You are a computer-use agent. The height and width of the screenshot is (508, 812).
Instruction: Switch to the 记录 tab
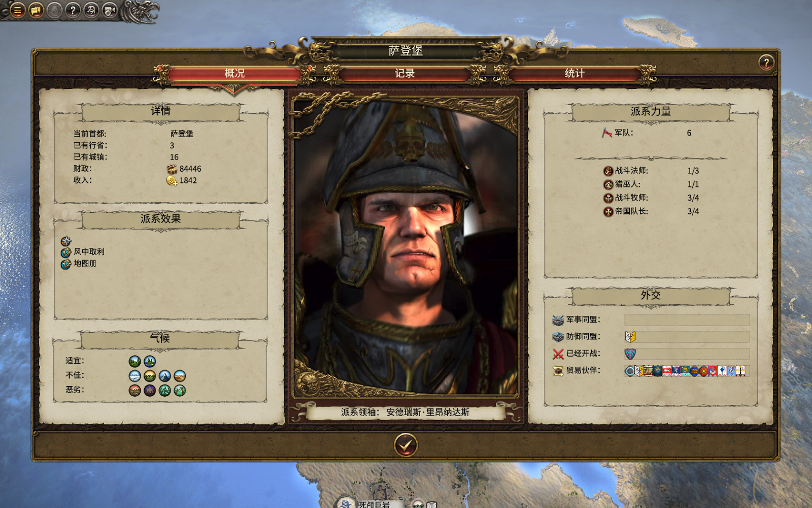point(404,74)
